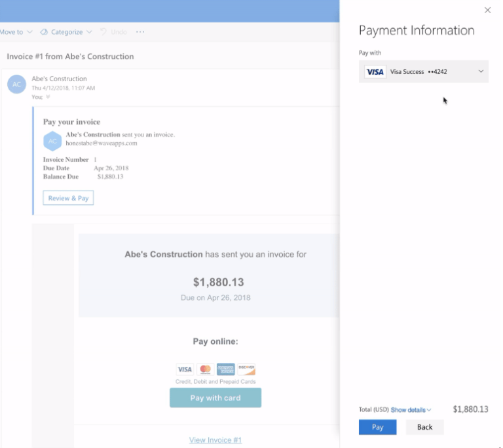
Task: Expand Show details for total
Action: click(x=411, y=410)
